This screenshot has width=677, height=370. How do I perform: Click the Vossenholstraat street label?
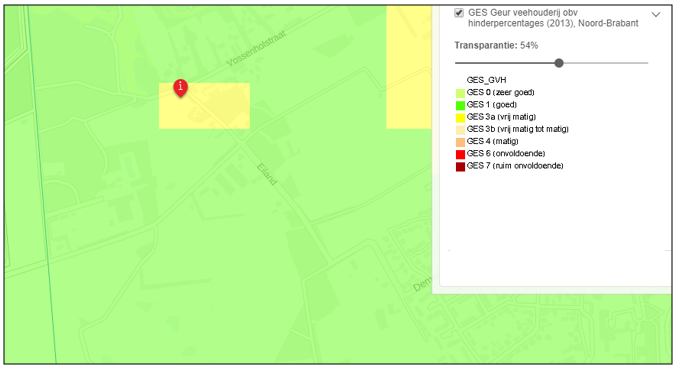(x=256, y=48)
